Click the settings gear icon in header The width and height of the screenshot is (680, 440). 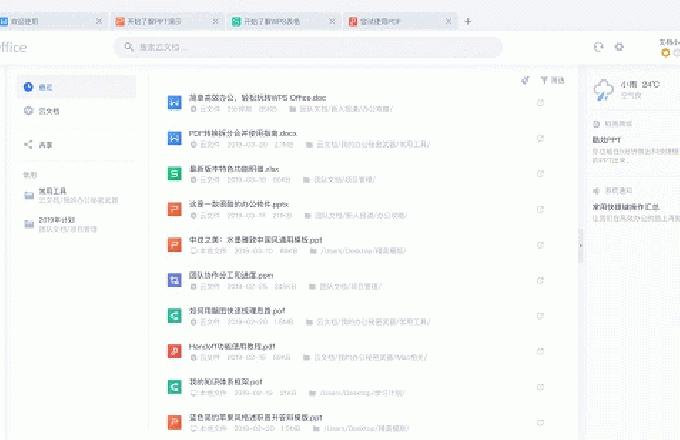(x=619, y=46)
